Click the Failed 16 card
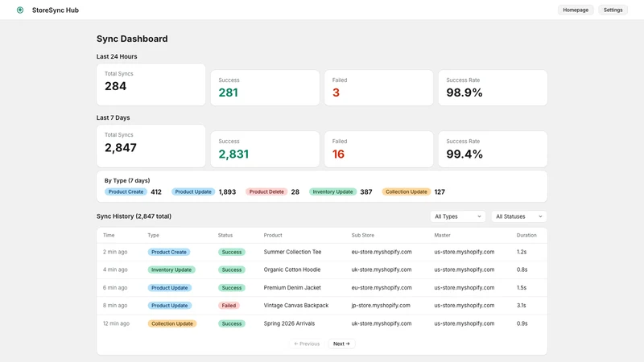644x362 pixels. tap(378, 149)
